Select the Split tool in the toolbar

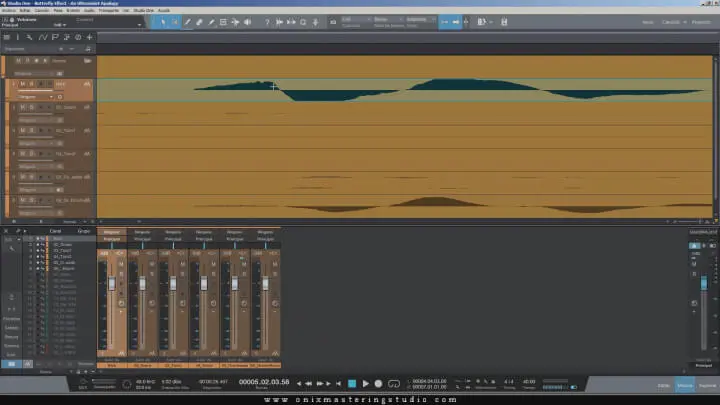click(187, 22)
